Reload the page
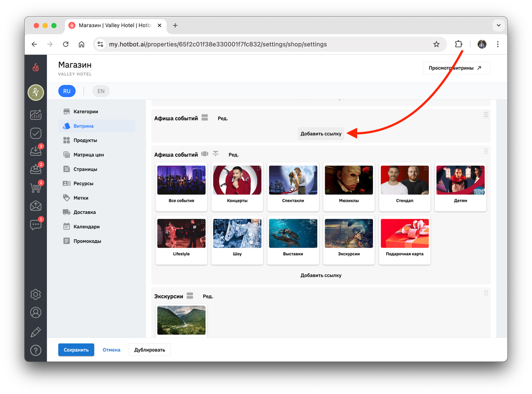 pos(66,44)
